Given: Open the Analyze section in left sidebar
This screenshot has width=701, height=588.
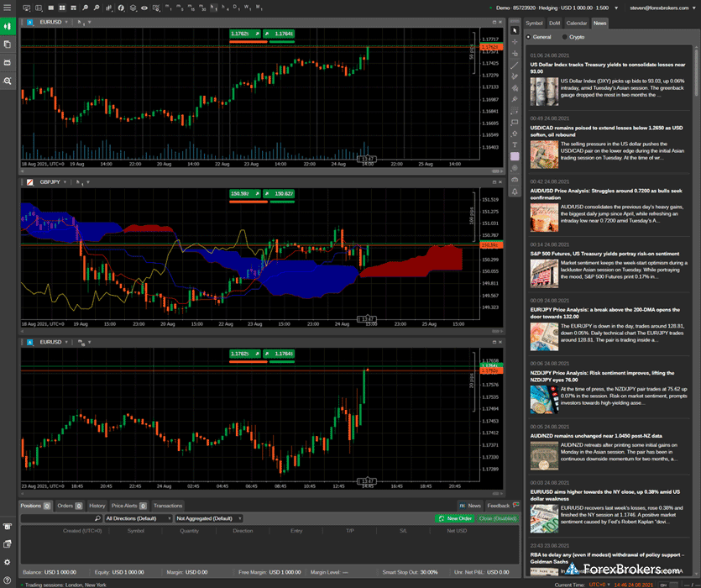Looking at the screenshot, I should point(8,81).
